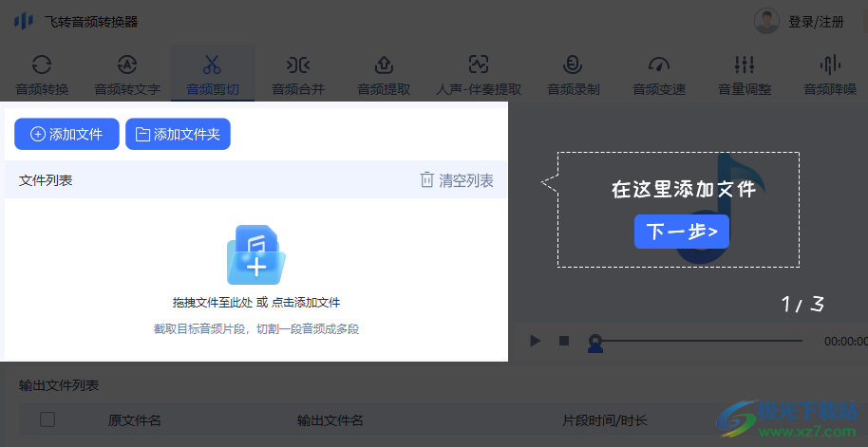868x447 pixels.
Task: Open the 音频降噪 noise reduction tab
Action: coord(830,76)
